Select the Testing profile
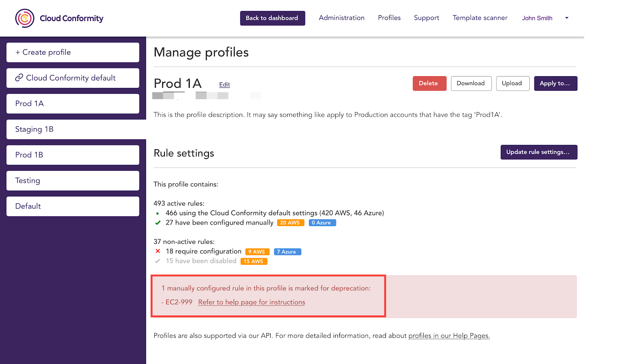Image resolution: width=625 pixels, height=364 pixels. coord(73,180)
